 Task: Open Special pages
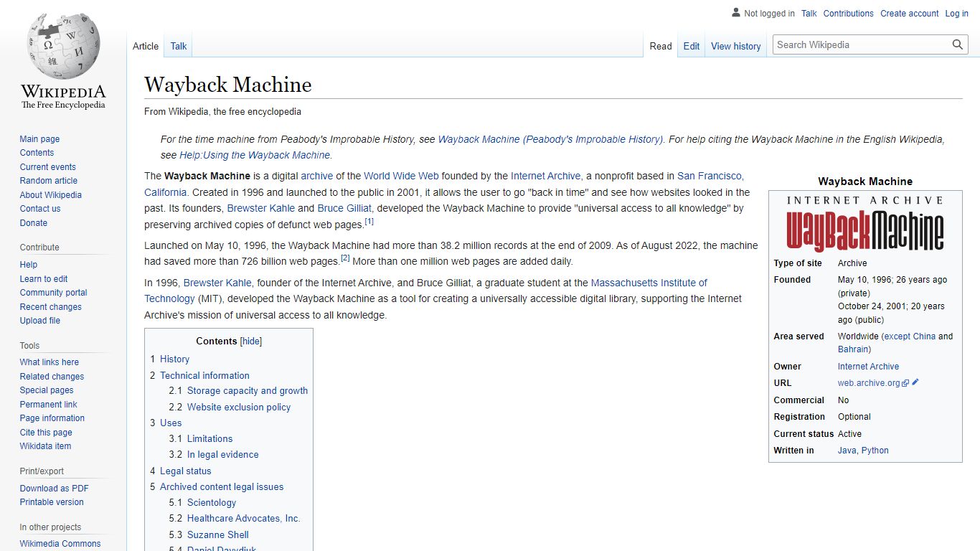coord(47,390)
